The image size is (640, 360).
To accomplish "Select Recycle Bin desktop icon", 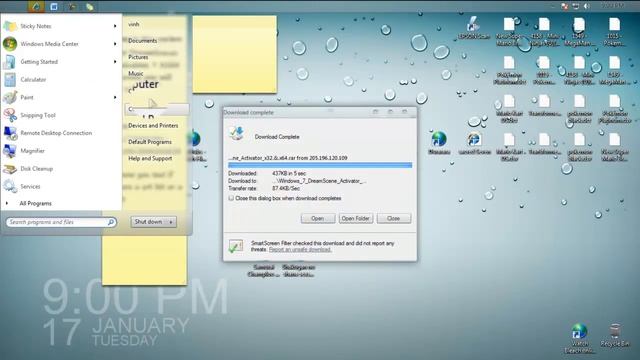I will [615, 336].
